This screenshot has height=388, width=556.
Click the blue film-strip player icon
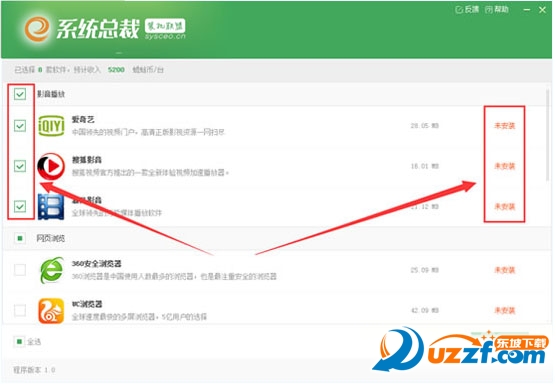tap(51, 207)
